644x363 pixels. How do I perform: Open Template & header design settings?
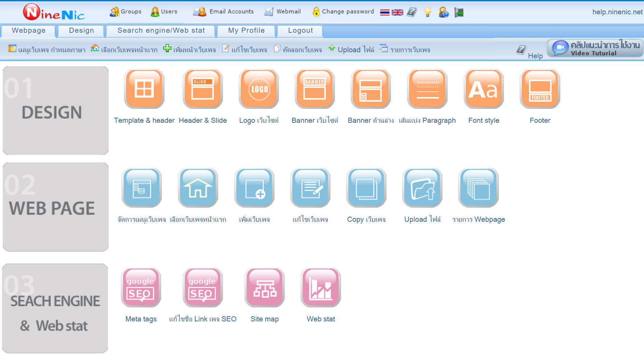click(144, 89)
